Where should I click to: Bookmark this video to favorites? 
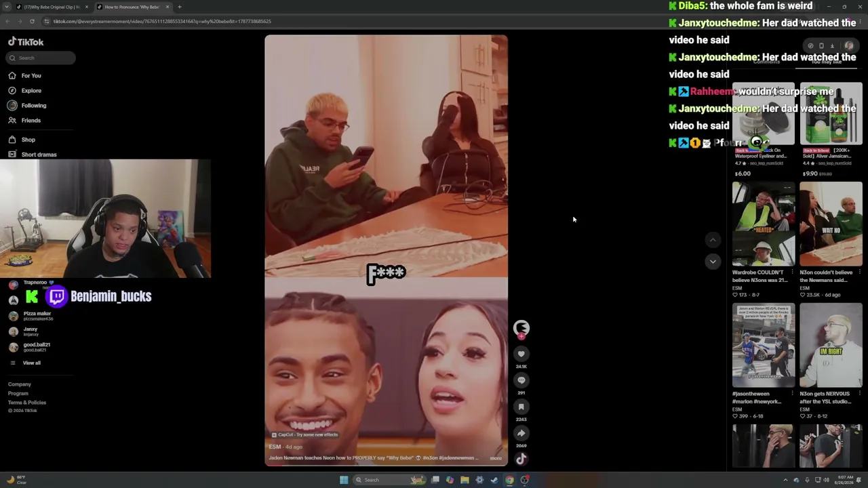click(521, 407)
